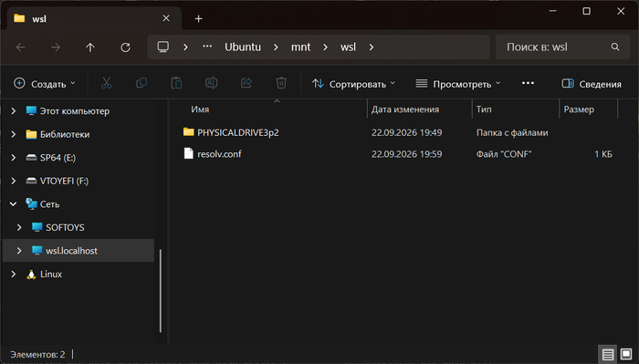Switch to large thumbnails view in status bar
Image resolution: width=639 pixels, height=364 pixels.
626,354
